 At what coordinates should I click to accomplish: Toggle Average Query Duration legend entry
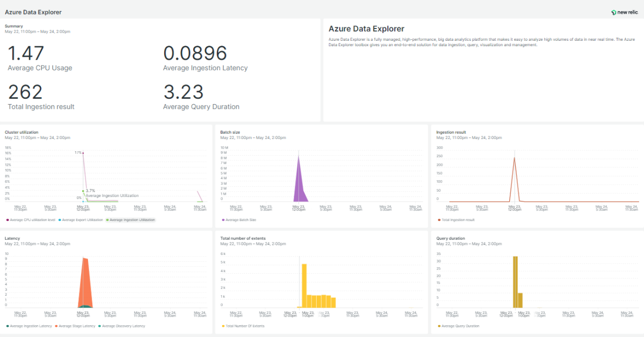point(459,326)
